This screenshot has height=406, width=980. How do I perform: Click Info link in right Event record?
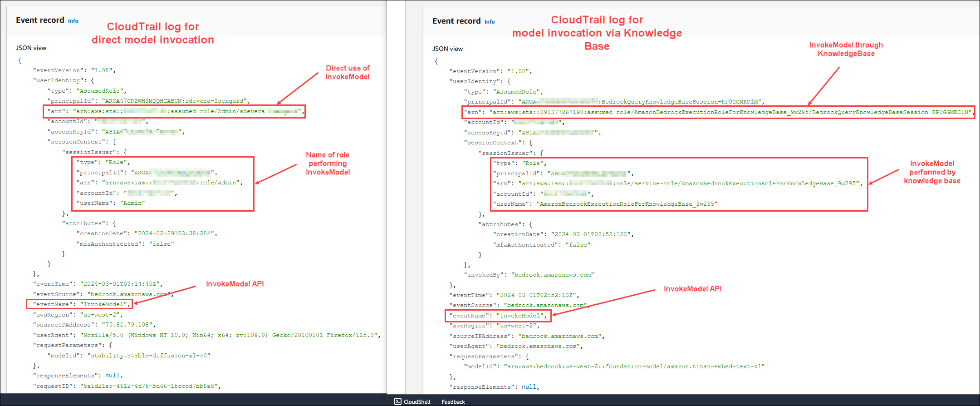click(x=490, y=22)
